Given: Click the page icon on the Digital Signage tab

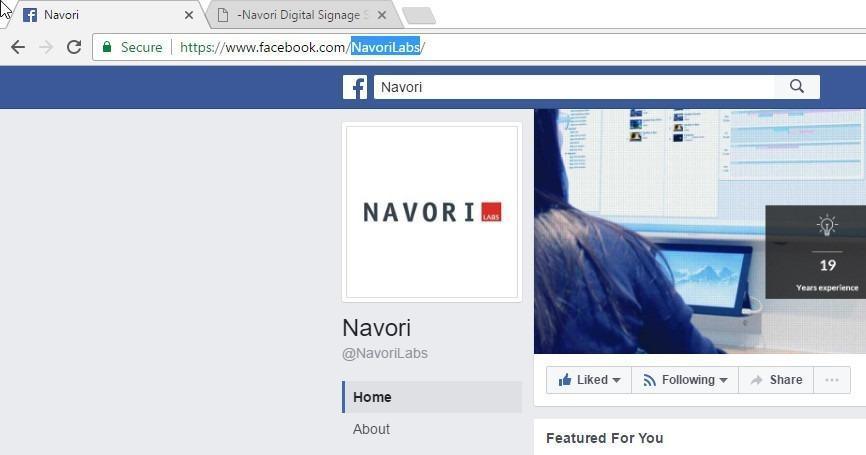Looking at the screenshot, I should click(x=223, y=15).
